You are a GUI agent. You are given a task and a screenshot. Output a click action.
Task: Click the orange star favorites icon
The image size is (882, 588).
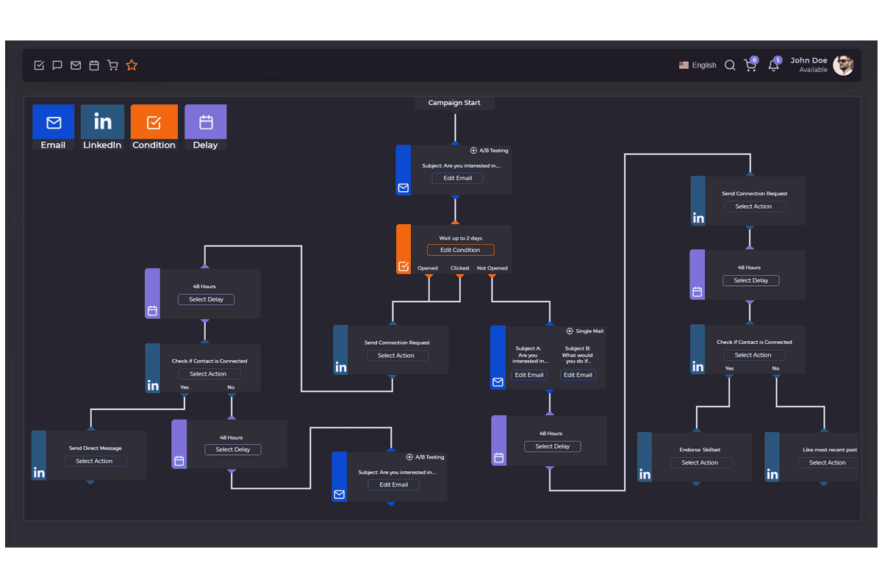[132, 65]
